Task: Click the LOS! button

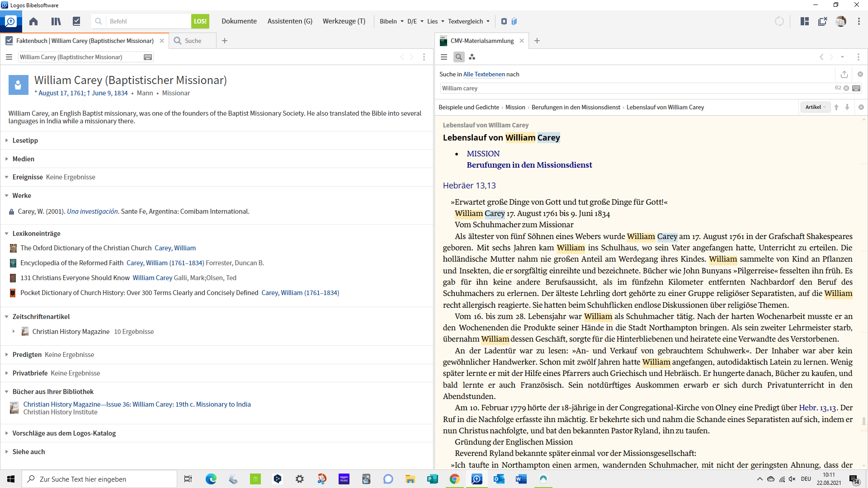Action: pos(200,21)
